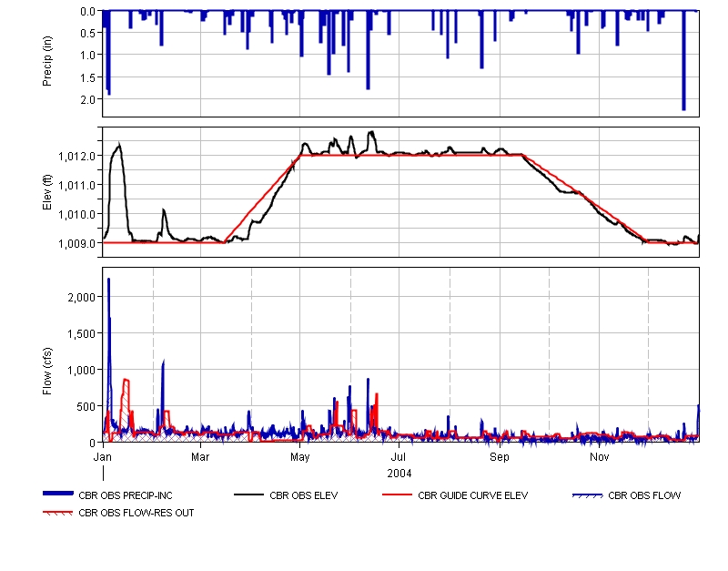Viewport: 728px width, 571px height.
Task: Click the red guide curve legend line
Action: [397, 495]
